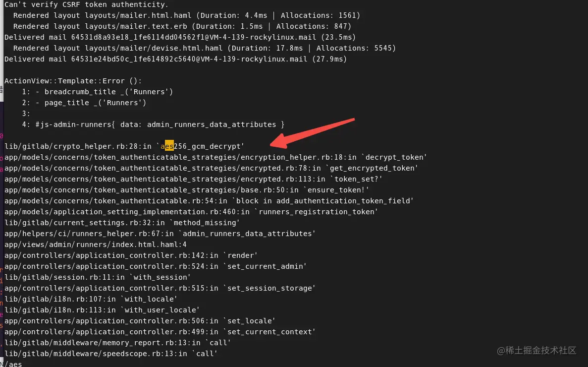Click the encrypted.rb:78 'get_encrypted_token' line

(x=211, y=168)
